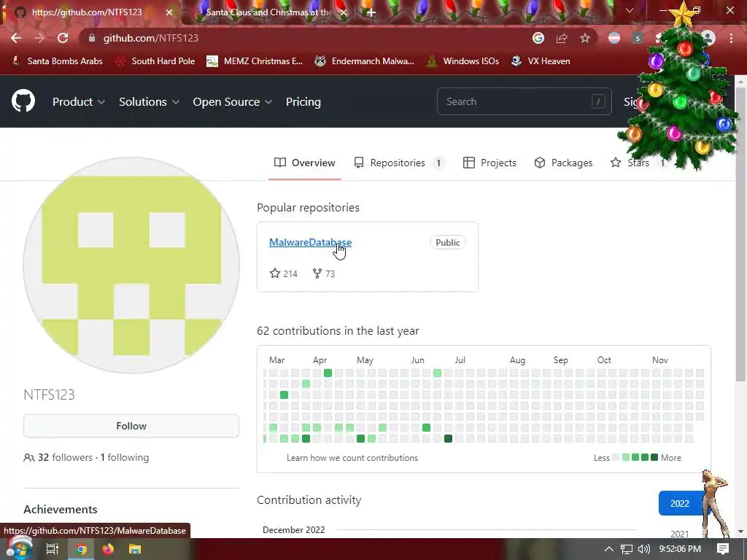This screenshot has height=560, width=747.
Task: Close the Santa Claus and Christmas tab
Action: coord(344,12)
